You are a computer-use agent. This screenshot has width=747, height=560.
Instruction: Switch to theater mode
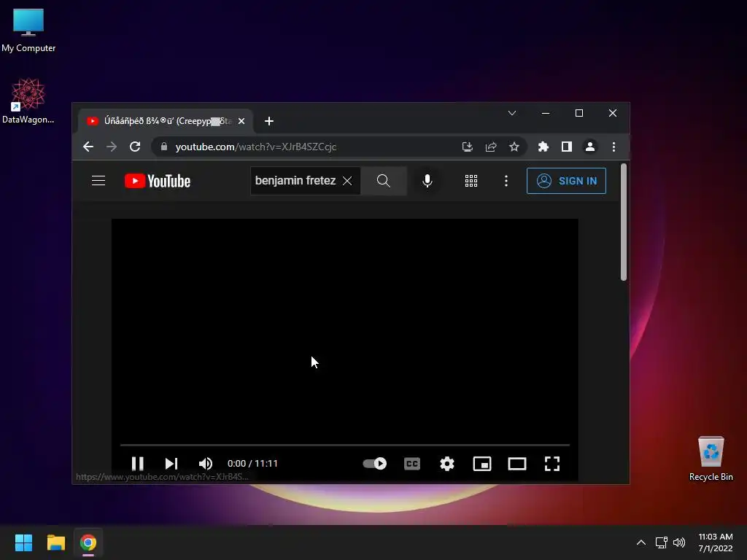click(x=517, y=463)
